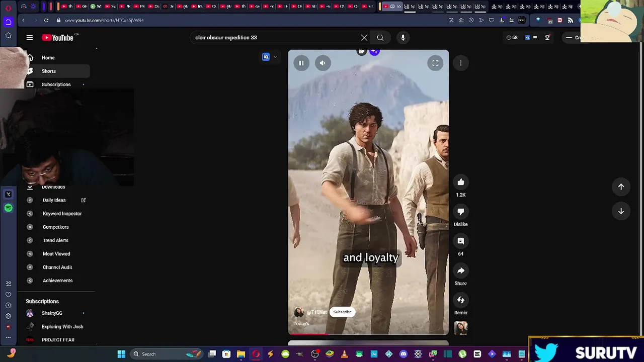Go to previous Short with up arrow
644x362 pixels.
[x=621, y=187]
